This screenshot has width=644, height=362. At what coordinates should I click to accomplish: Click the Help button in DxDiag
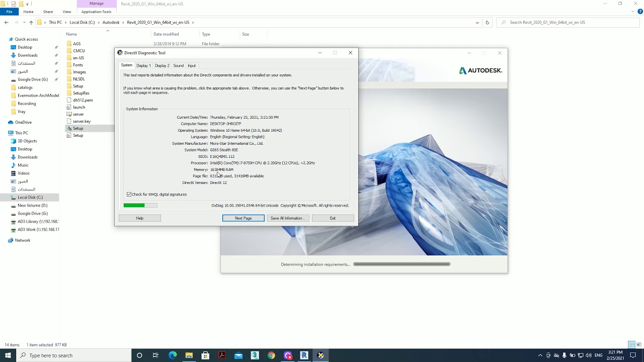pos(140,218)
